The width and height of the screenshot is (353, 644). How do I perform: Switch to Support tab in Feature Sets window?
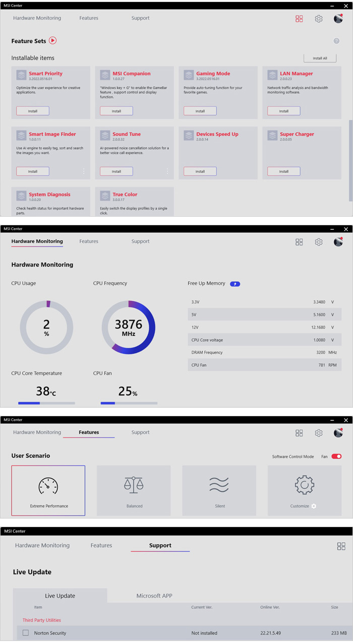(x=140, y=18)
